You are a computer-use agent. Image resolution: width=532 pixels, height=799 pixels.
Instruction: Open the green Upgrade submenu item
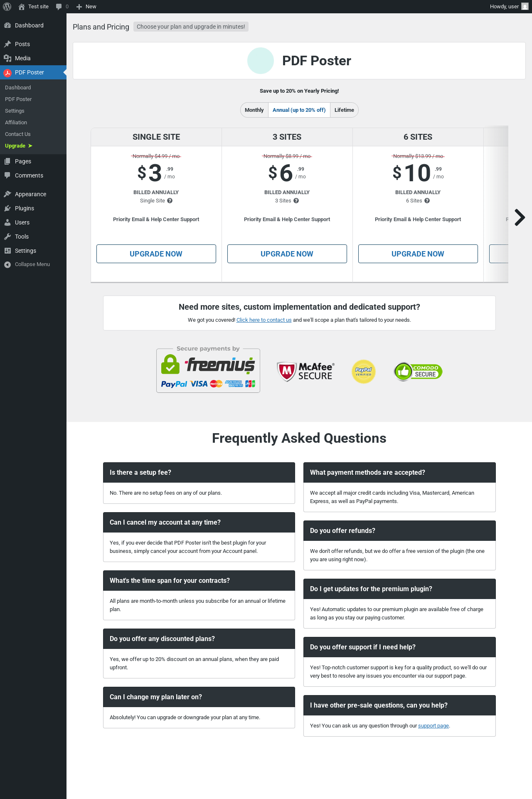pos(19,146)
